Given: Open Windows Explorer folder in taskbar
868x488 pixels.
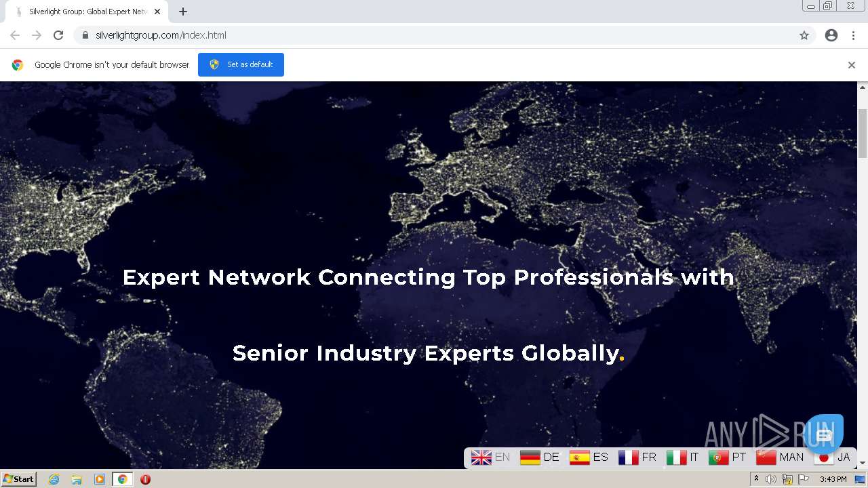Looking at the screenshot, I should point(77,479).
